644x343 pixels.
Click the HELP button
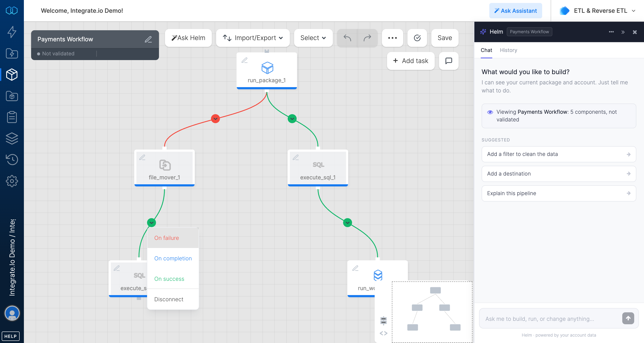(10, 336)
